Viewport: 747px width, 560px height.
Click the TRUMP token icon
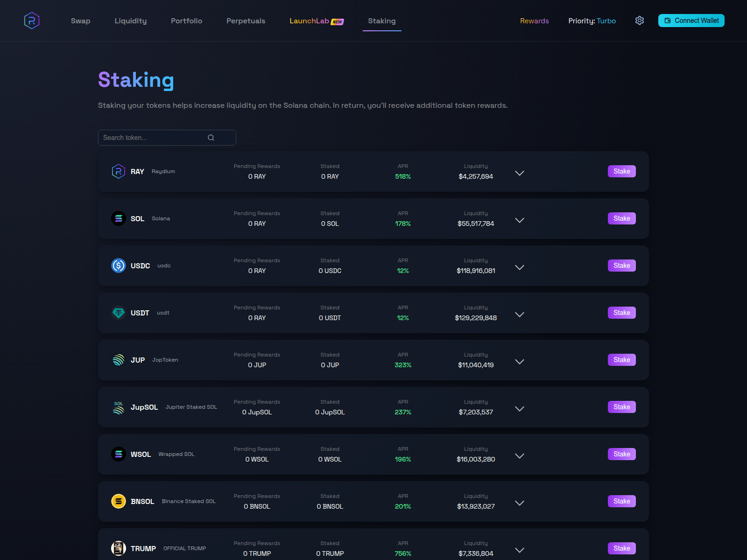[119, 548]
